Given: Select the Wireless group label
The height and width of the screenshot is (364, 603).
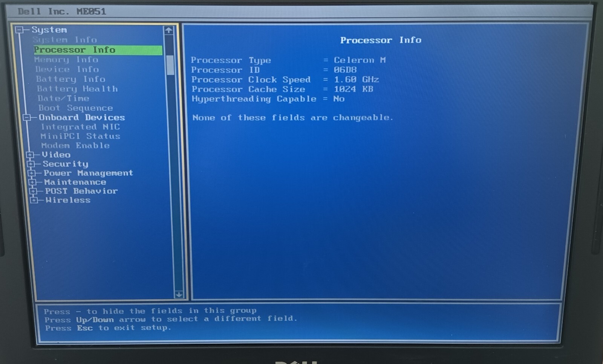Looking at the screenshot, I should coord(68,200).
